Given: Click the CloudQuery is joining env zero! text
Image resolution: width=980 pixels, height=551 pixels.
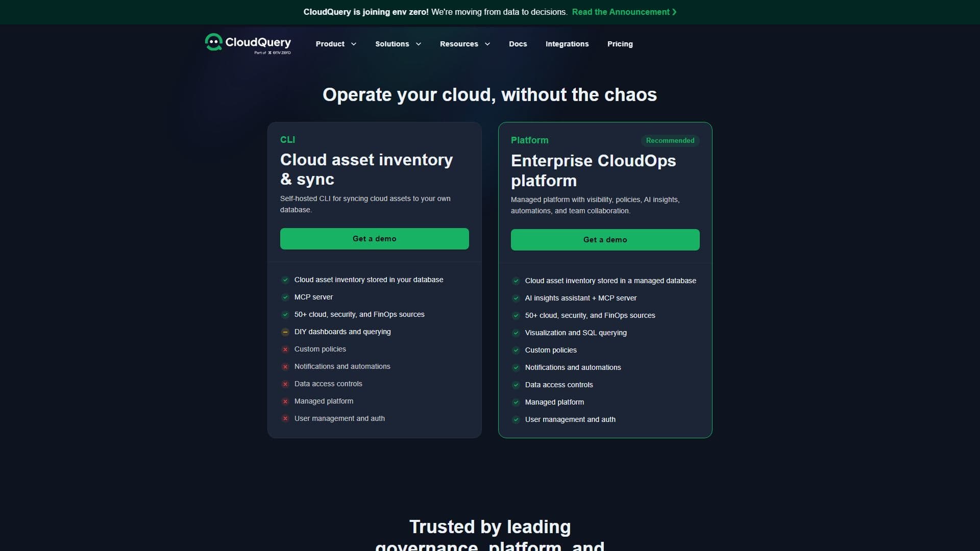Looking at the screenshot, I should point(366,12).
